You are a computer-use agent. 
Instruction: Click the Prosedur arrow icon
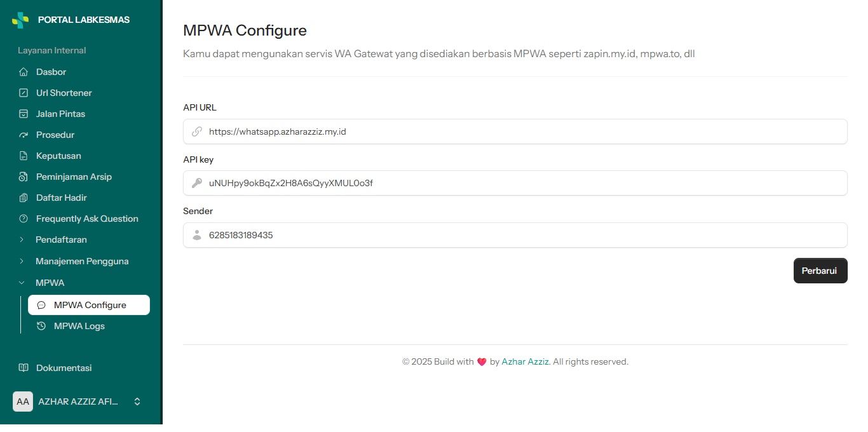coord(24,135)
